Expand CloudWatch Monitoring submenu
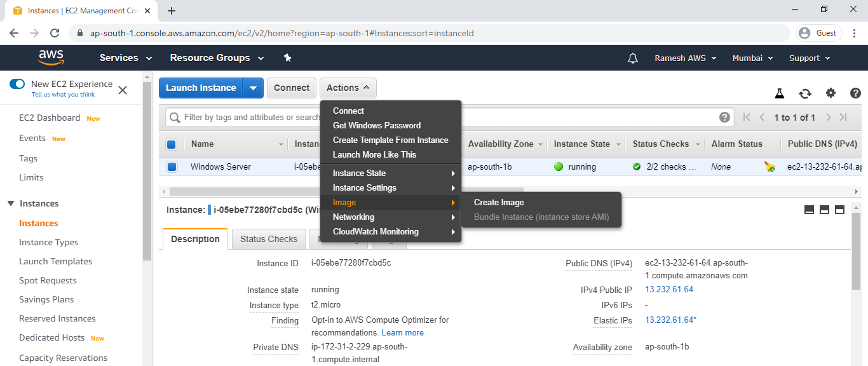Image resolution: width=868 pixels, height=366 pixels. point(390,231)
